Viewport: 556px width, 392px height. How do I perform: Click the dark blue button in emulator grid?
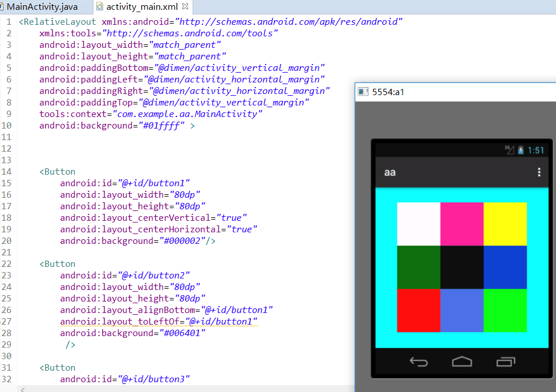tap(505, 267)
